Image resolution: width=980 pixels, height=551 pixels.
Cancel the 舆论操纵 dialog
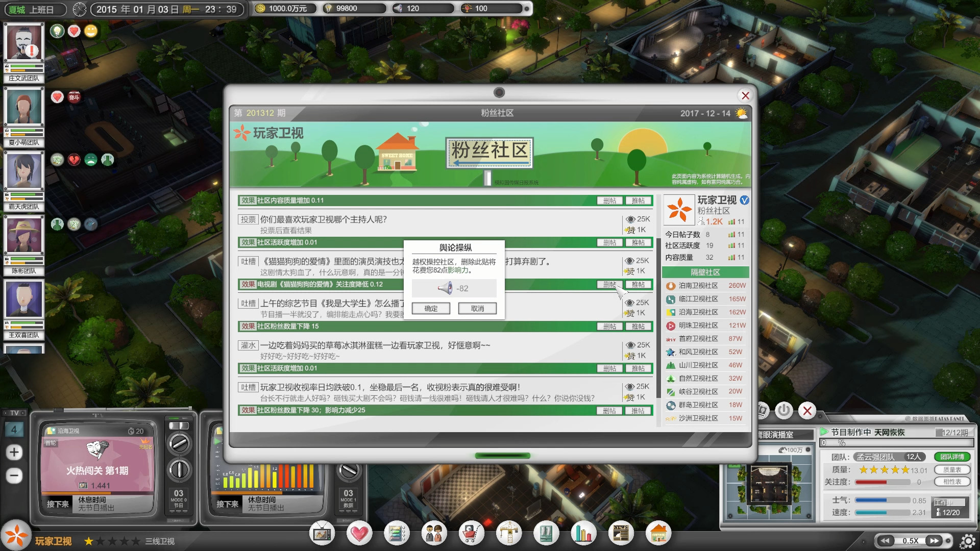477,308
